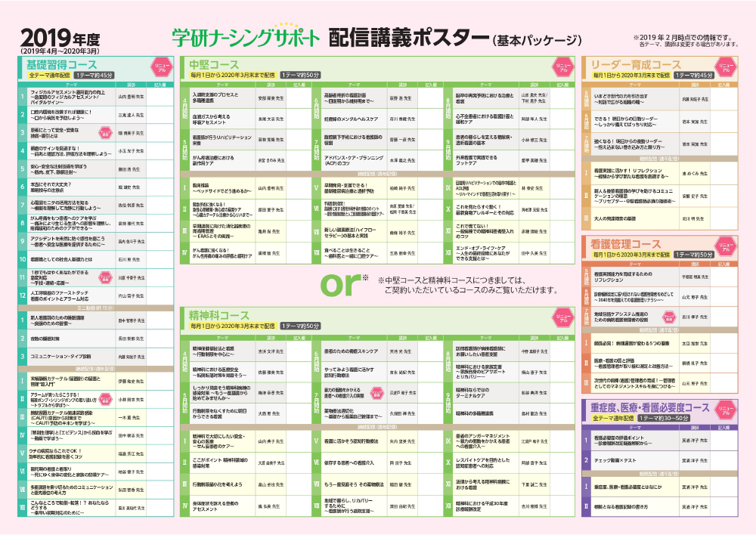Image resolution: width=756 pixels, height=535 pixels.
Task: Select the 夜勤の睡眠対策 theme
Action: pos(45,339)
